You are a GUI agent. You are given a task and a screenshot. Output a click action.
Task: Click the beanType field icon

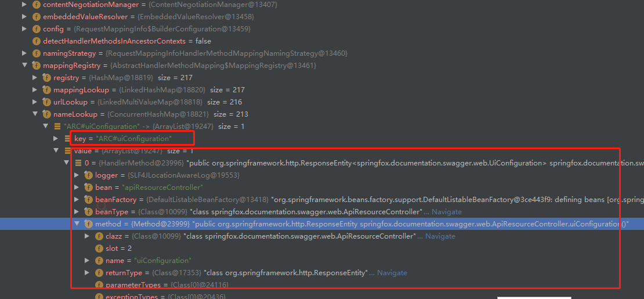(88, 212)
